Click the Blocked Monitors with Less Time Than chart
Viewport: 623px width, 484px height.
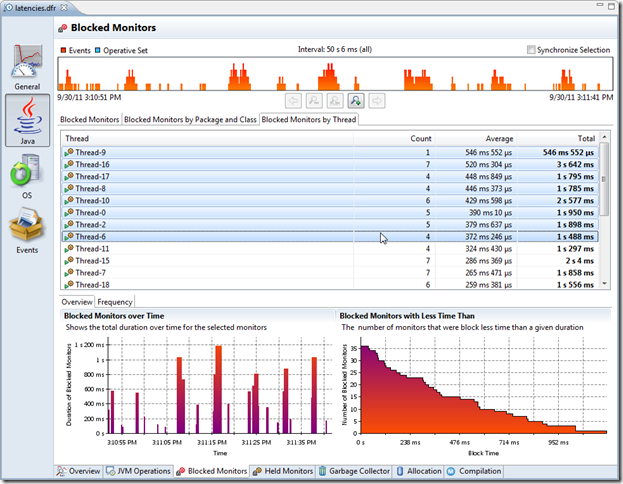coord(484,385)
